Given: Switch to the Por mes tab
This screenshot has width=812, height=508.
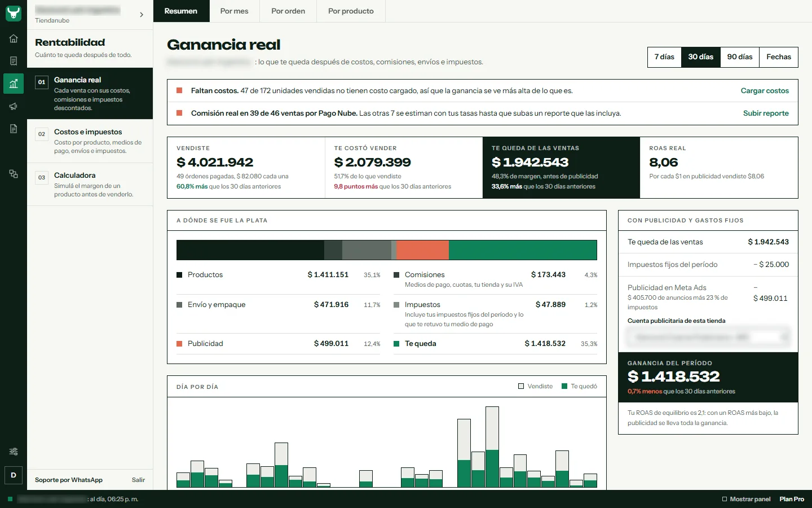Looking at the screenshot, I should click(235, 11).
